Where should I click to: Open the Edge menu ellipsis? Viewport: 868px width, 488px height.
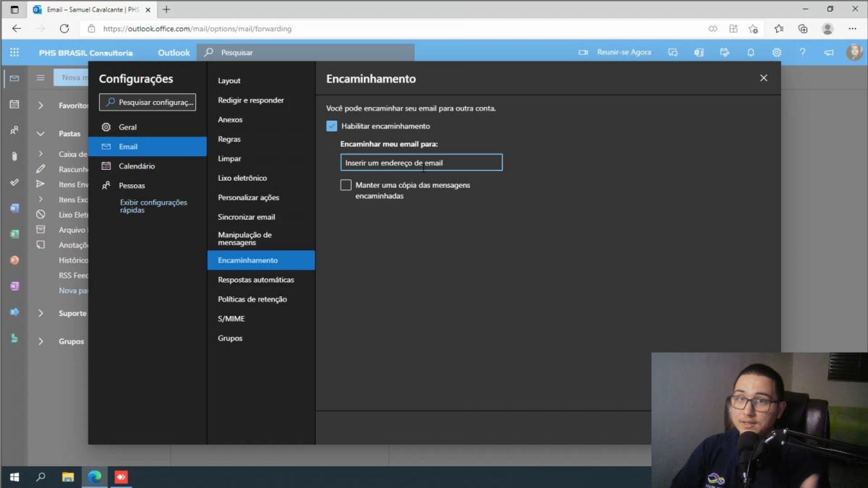coord(853,29)
